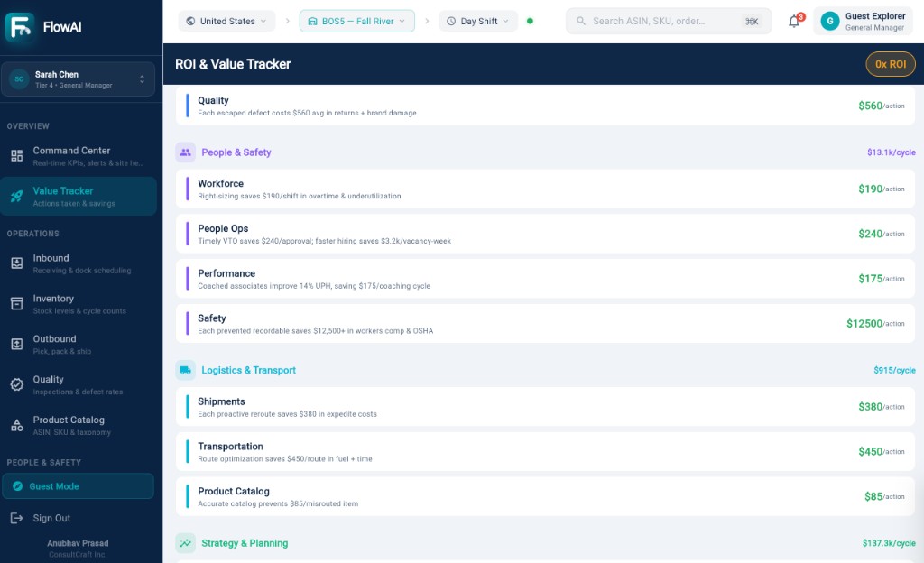The height and width of the screenshot is (563, 924).
Task: Go to the Command Center menu item
Action: [x=79, y=156]
